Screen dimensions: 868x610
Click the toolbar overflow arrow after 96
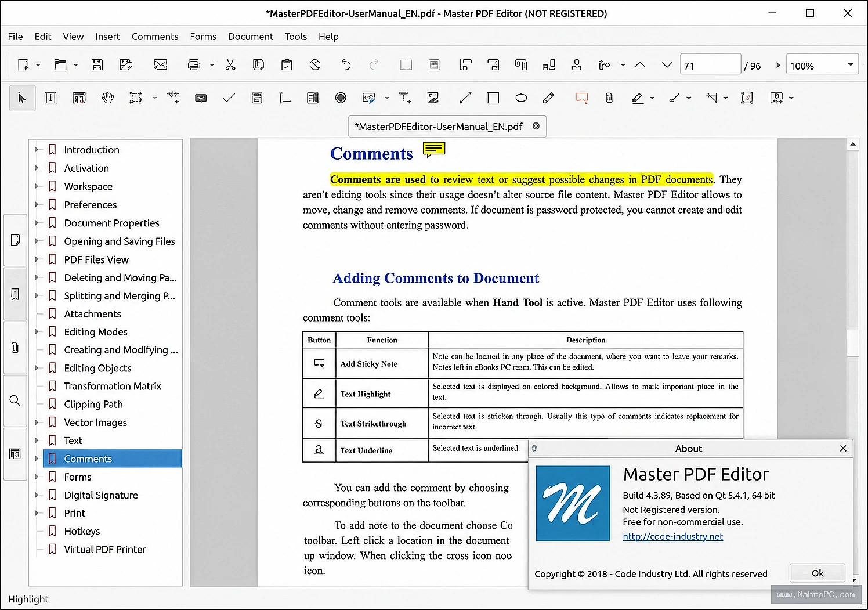click(x=778, y=65)
